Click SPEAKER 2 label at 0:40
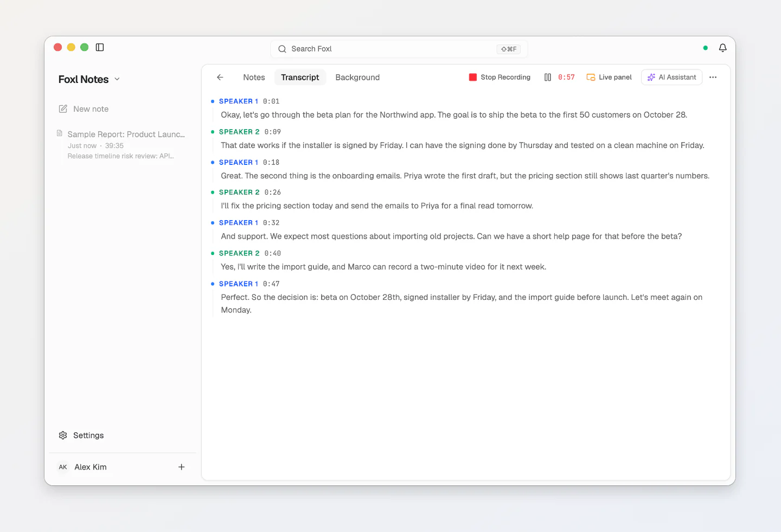 (239, 253)
